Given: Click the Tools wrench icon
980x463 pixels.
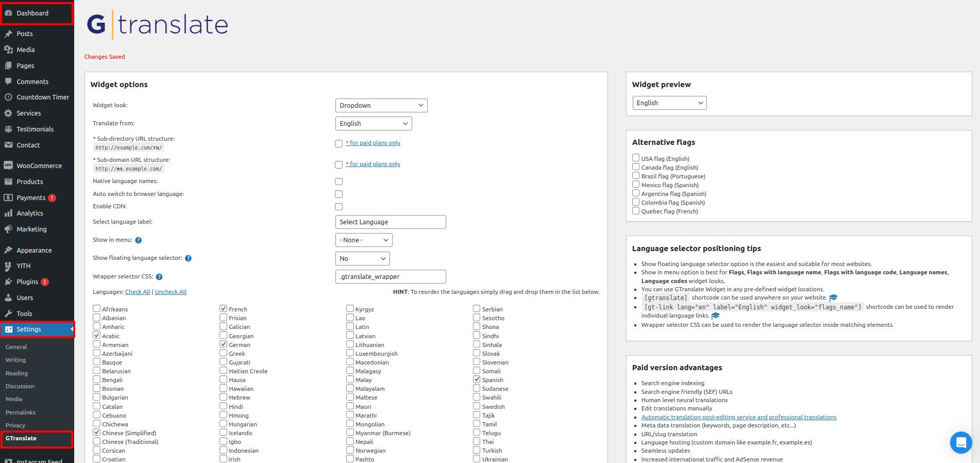Looking at the screenshot, I should click(8, 313).
